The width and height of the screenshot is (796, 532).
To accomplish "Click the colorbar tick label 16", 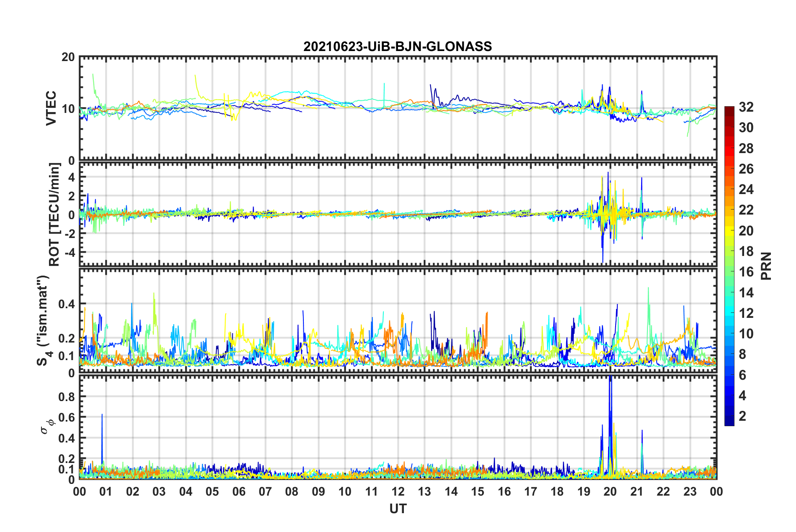I will click(x=746, y=272).
